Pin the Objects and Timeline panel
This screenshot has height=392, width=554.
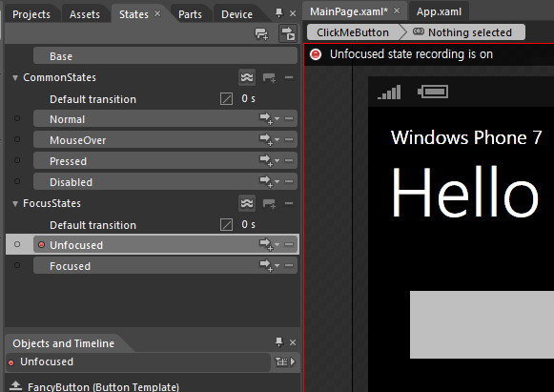(278, 341)
